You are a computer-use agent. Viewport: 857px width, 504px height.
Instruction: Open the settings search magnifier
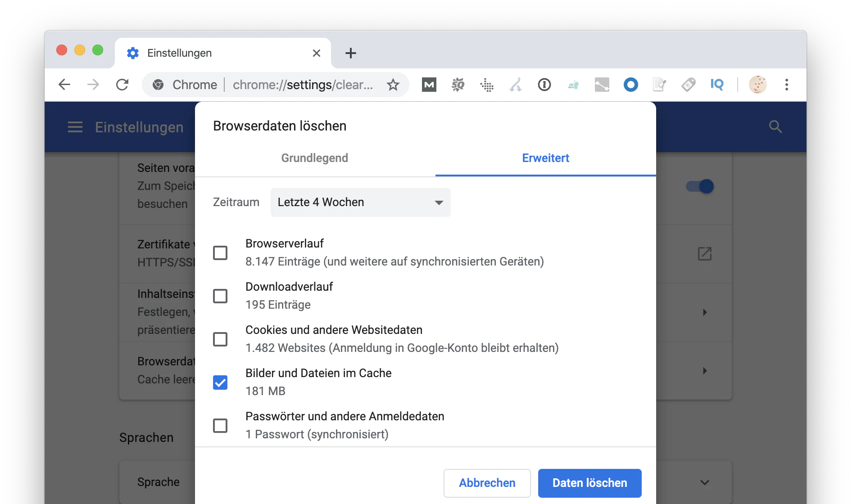pos(775,127)
